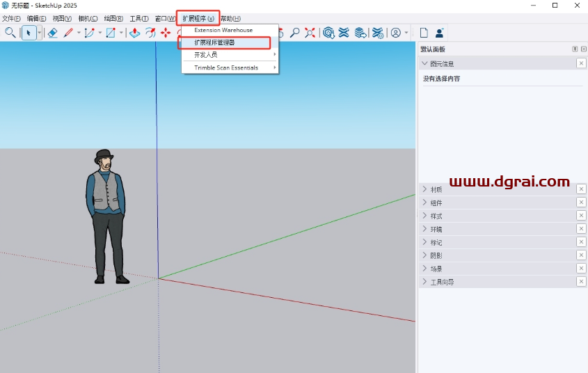Expand the 材质 panel
Screen dimensions: 588x373
[x=424, y=189]
